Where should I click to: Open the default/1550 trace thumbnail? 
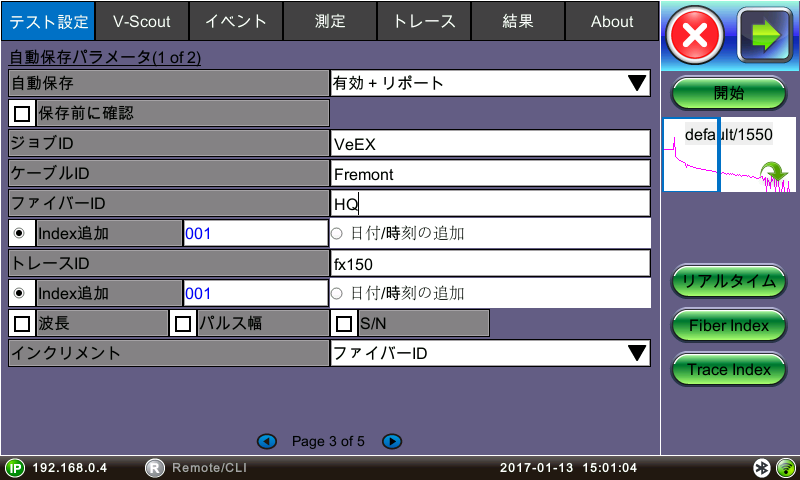728,155
